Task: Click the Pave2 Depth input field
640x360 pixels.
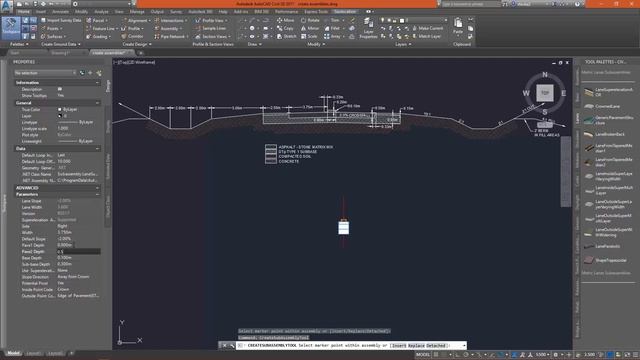Action: 79,251
